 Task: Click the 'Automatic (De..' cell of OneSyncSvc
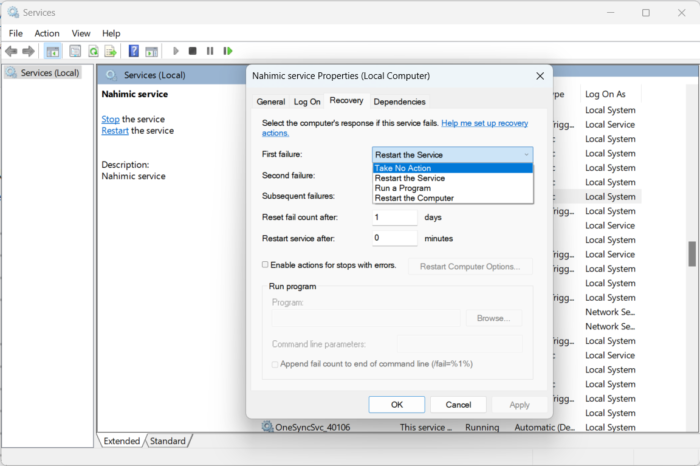click(544, 427)
